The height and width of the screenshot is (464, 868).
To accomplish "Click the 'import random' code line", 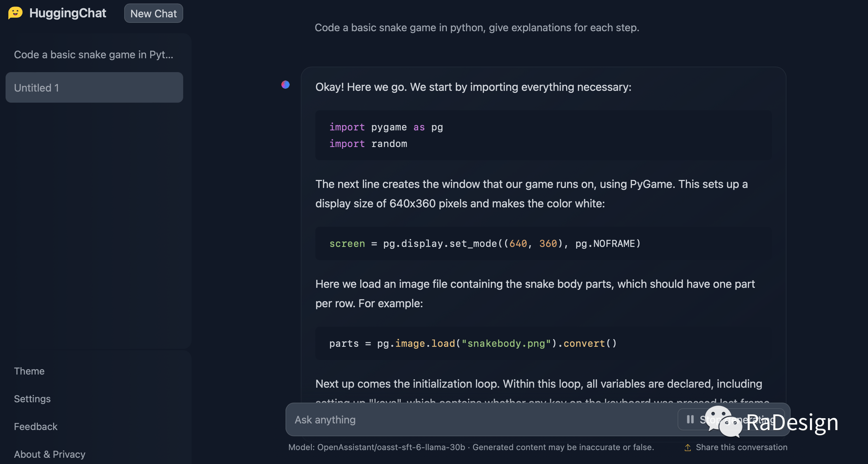I will tap(368, 144).
